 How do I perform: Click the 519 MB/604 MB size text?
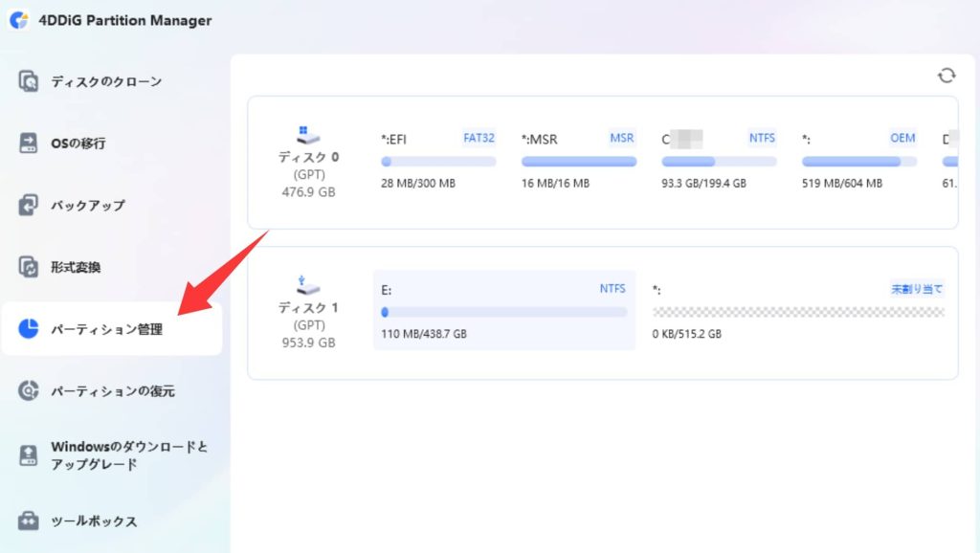coord(842,184)
